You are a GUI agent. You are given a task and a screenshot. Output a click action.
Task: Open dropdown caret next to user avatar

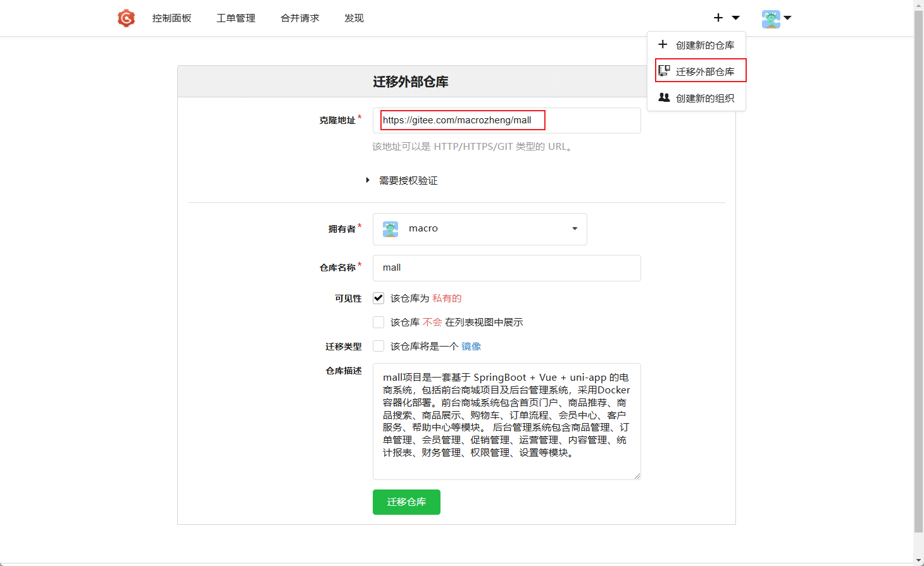(788, 18)
